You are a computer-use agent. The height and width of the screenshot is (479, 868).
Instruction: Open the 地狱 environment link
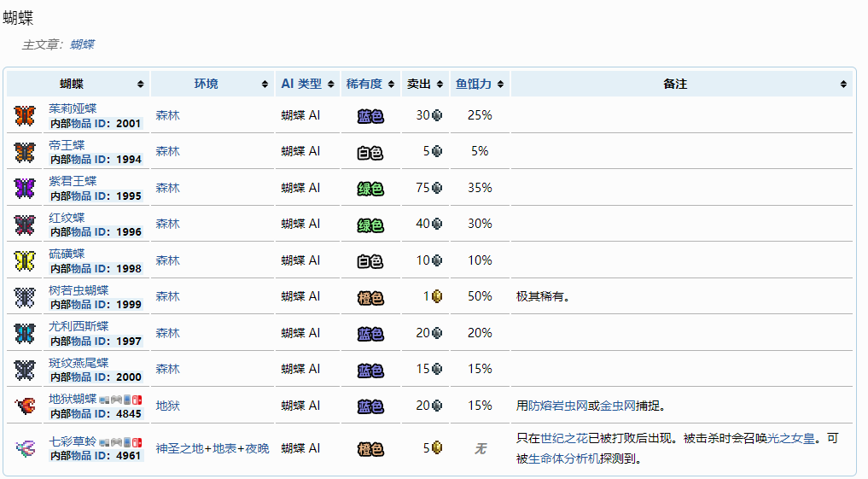coord(167,406)
